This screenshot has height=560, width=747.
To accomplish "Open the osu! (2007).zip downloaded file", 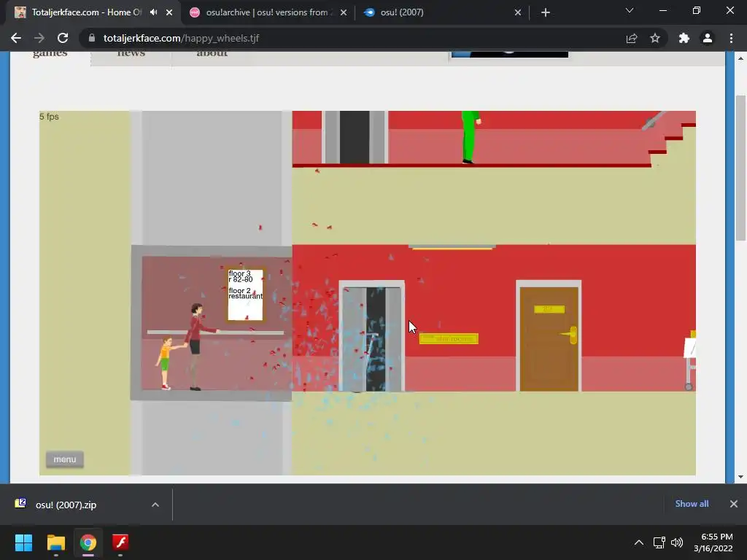I will (66, 505).
